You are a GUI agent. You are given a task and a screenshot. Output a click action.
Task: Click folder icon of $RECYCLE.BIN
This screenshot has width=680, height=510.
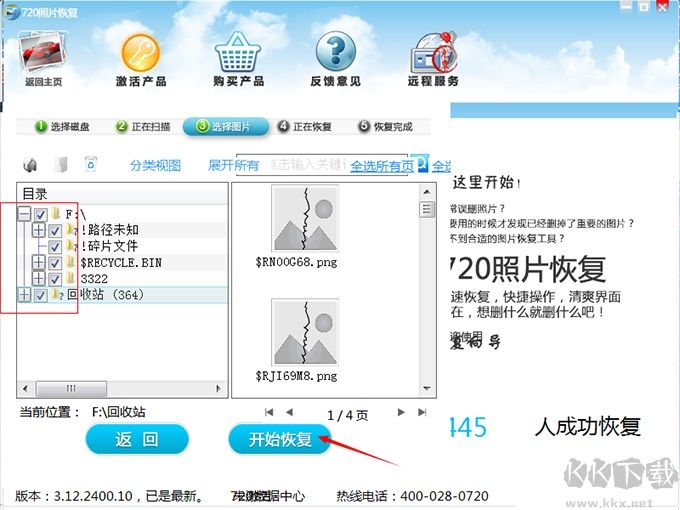point(70,262)
